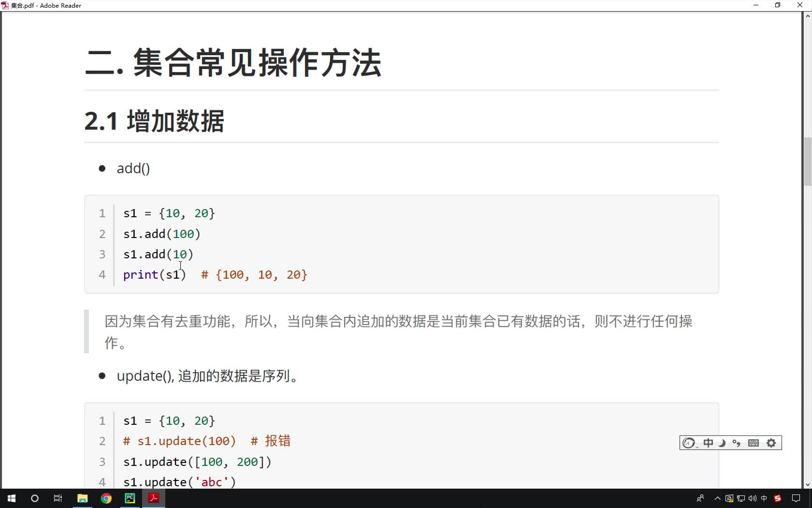Click code line 's1.add(10)'

point(158,254)
